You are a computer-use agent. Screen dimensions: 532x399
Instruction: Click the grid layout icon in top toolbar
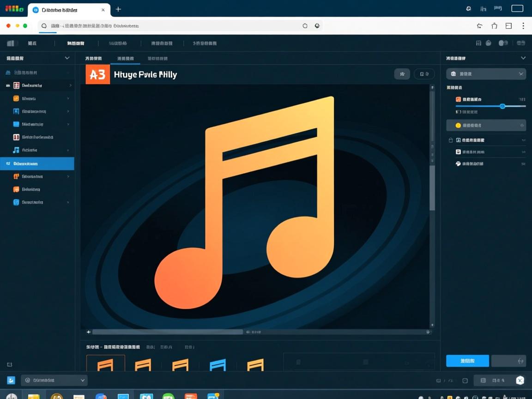click(479, 43)
